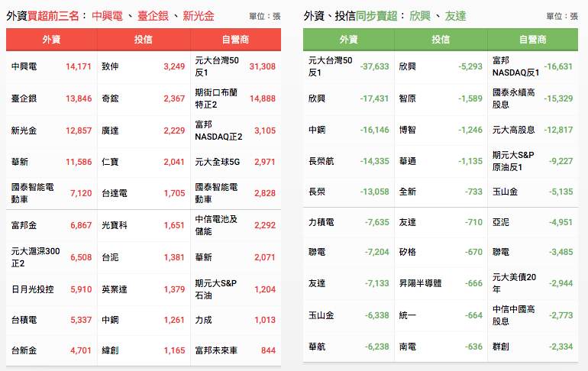Select 統一 entry
The width and height of the screenshot is (588, 371).
click(408, 315)
